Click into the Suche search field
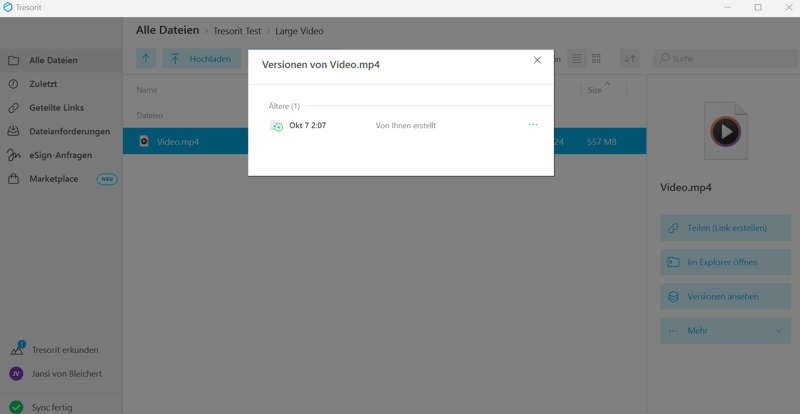This screenshot has width=800, height=414. pos(726,59)
